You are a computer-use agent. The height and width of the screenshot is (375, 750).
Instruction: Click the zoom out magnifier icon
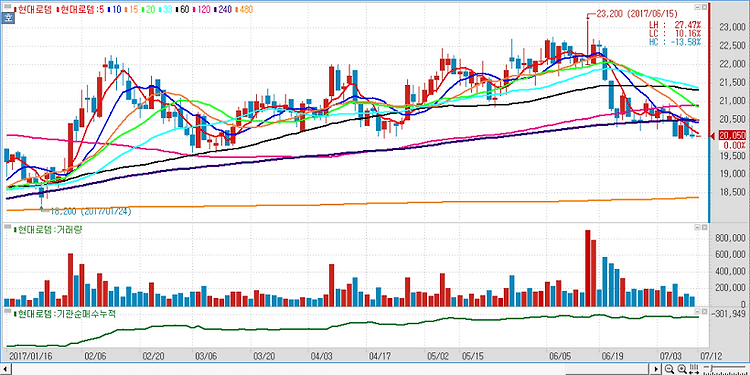pyautogui.click(x=670, y=369)
